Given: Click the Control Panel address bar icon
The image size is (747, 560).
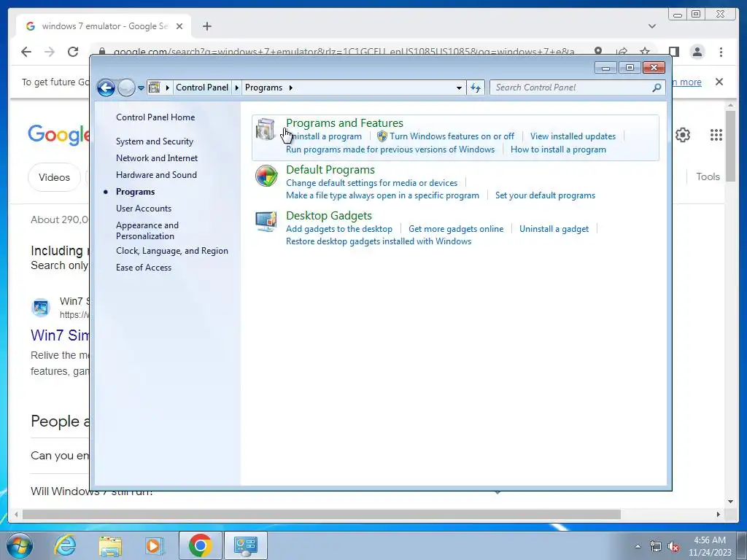Looking at the screenshot, I should click(155, 87).
